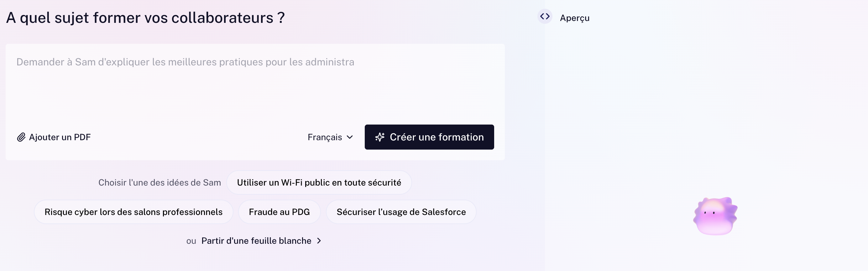Click the heading A quel sujet former vos collaborateurs
The width and height of the screenshot is (868, 271).
click(x=146, y=18)
